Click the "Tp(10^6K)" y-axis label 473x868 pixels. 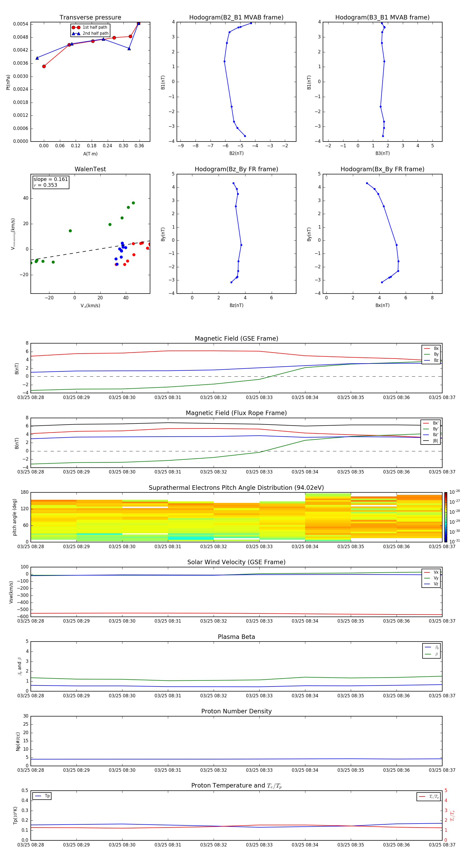pyautogui.click(x=16, y=815)
